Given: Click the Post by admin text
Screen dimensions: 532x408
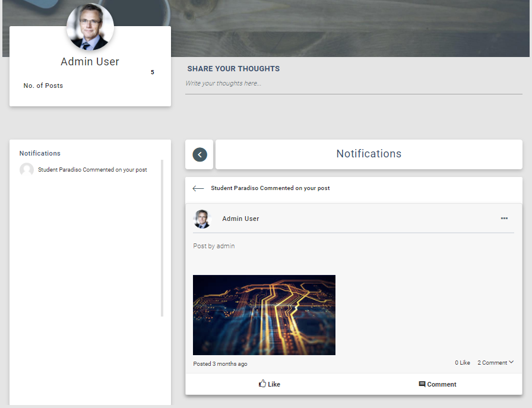Looking at the screenshot, I should (214, 246).
